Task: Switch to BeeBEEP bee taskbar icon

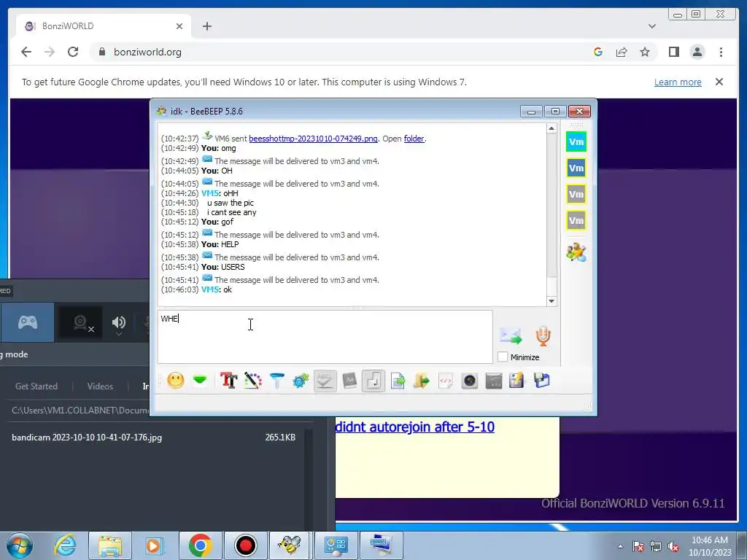Action: pos(290,545)
